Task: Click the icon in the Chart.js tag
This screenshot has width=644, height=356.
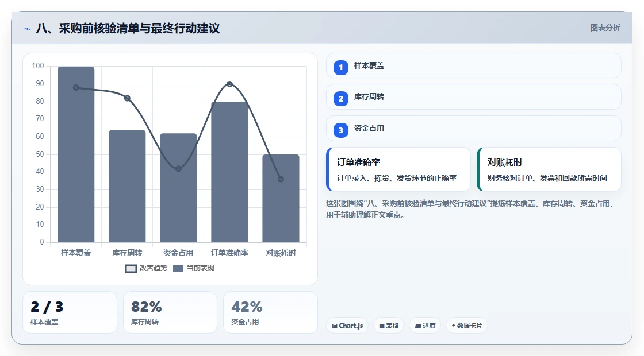Action: (335, 326)
